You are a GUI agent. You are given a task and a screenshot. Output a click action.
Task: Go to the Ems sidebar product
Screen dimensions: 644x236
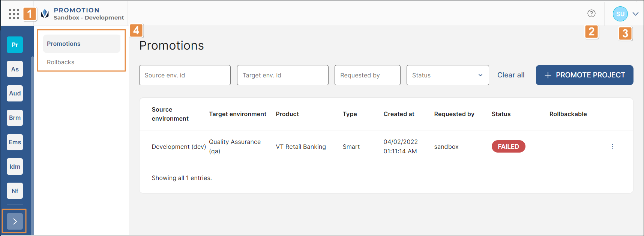[15, 142]
